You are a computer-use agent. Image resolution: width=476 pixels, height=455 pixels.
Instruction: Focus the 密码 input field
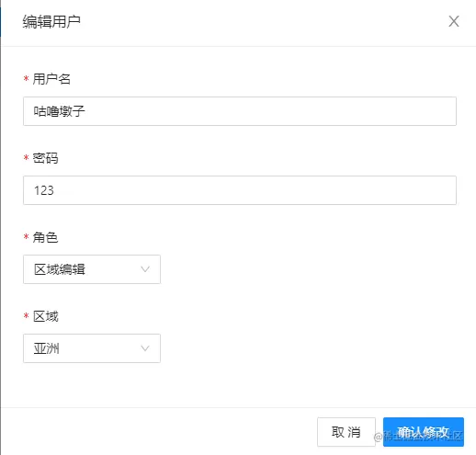point(240,190)
